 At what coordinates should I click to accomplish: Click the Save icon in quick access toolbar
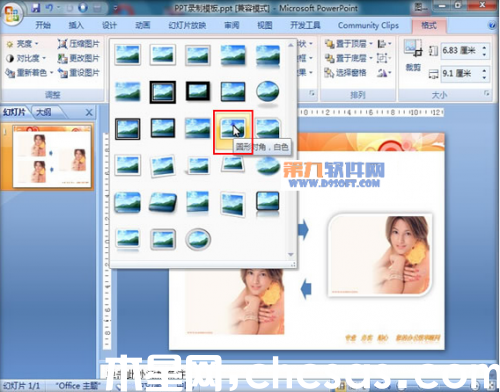[x=35, y=8]
